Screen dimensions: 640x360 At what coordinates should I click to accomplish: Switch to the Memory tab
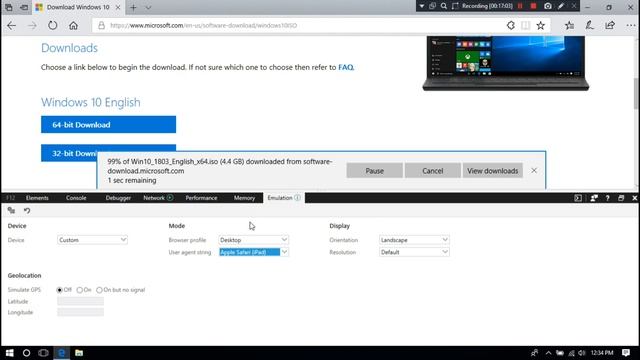tap(244, 198)
